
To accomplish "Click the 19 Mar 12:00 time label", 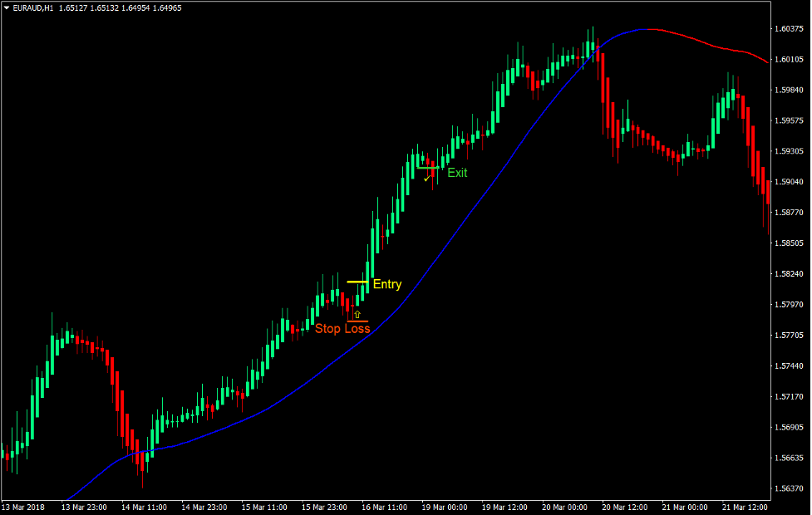I will (x=505, y=507).
